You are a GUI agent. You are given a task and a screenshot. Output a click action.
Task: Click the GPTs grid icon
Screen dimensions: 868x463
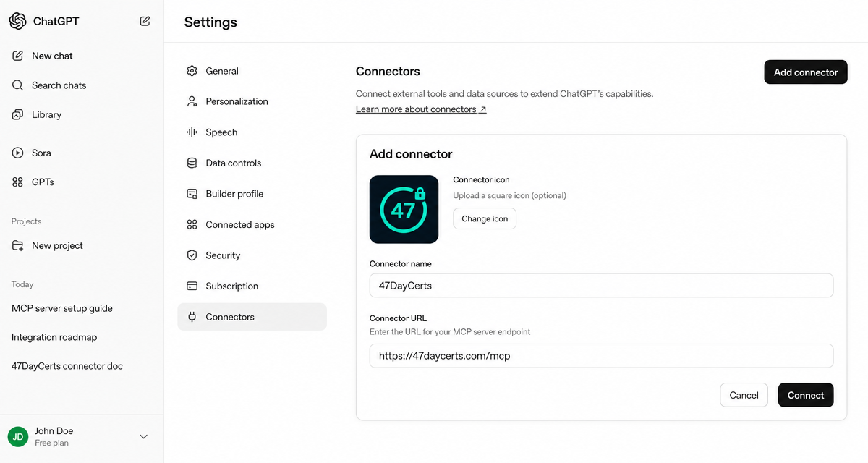18,182
